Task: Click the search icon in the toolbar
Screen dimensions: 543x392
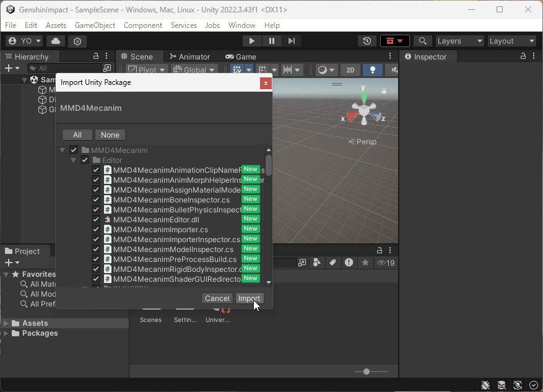Action: pos(423,41)
